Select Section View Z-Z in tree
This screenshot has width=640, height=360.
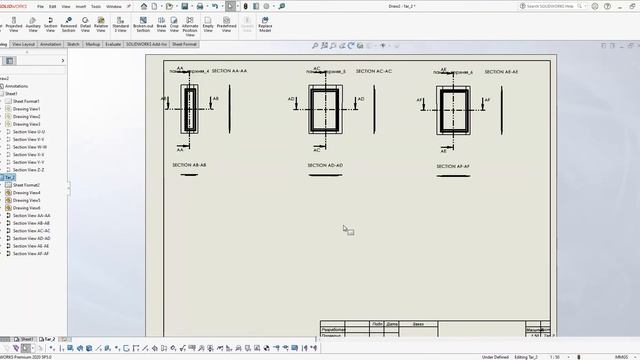point(28,170)
